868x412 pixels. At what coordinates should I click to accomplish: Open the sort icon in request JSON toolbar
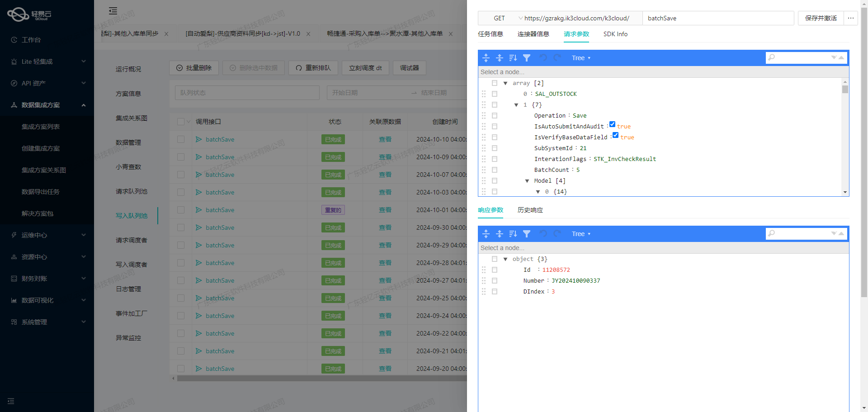pos(513,57)
